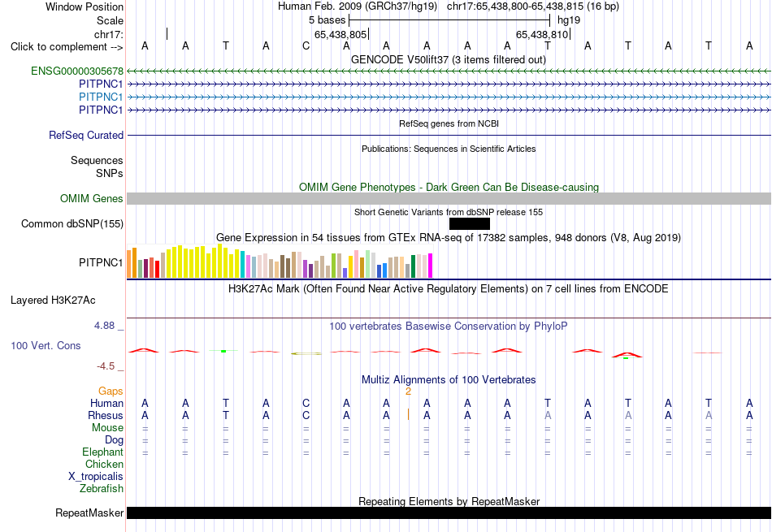This screenshot has height=532, width=772.
Task: Open the OMIM Genes label
Action: pos(91,198)
